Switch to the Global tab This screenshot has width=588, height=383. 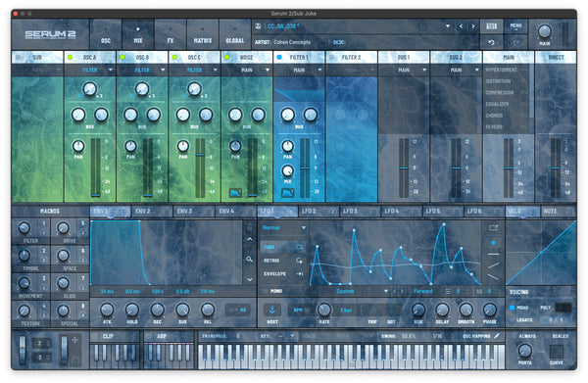pyautogui.click(x=235, y=34)
